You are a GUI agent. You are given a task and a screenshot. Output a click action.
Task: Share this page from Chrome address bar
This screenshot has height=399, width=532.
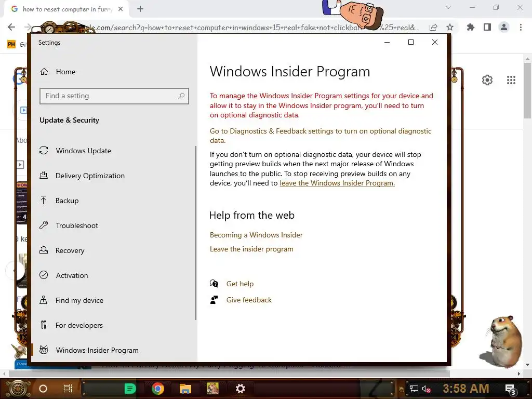click(x=433, y=27)
